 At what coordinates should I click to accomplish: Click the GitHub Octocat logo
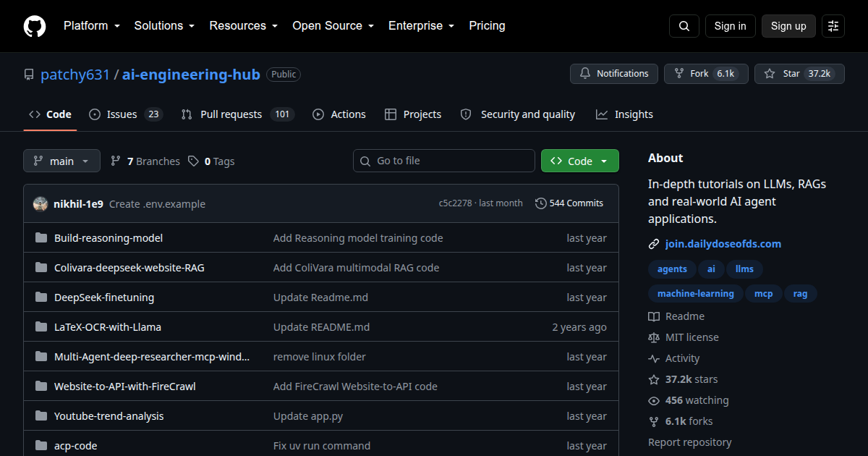coord(35,26)
